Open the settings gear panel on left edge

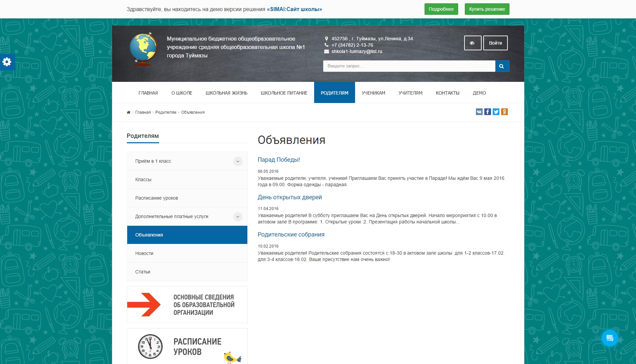tap(7, 62)
